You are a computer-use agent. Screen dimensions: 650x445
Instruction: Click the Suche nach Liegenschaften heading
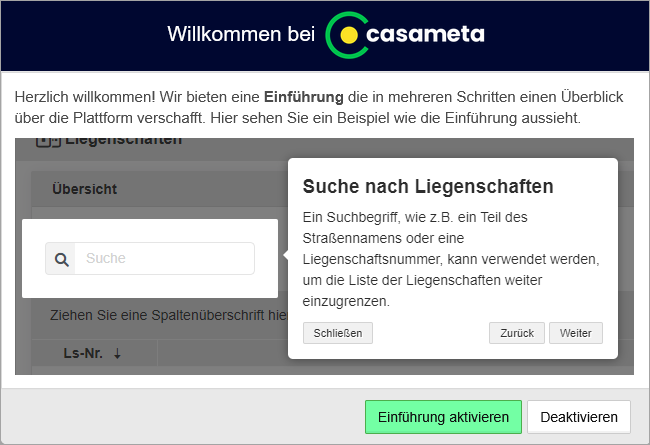click(428, 186)
